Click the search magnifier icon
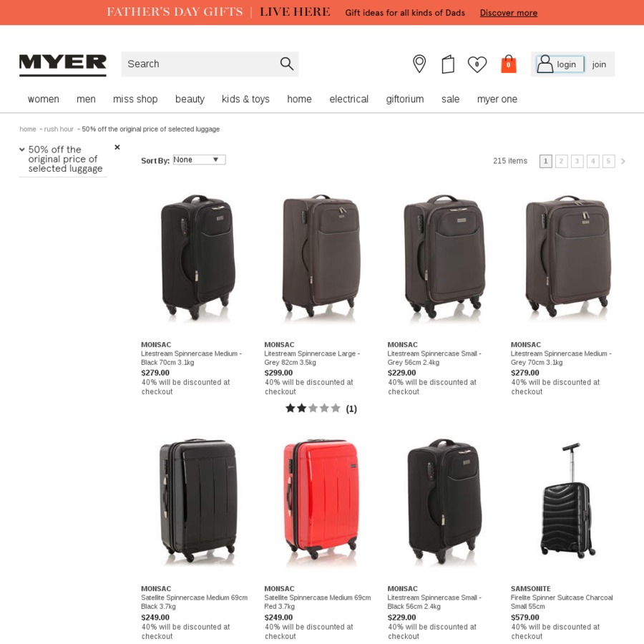644x644 pixels. pyautogui.click(x=287, y=64)
